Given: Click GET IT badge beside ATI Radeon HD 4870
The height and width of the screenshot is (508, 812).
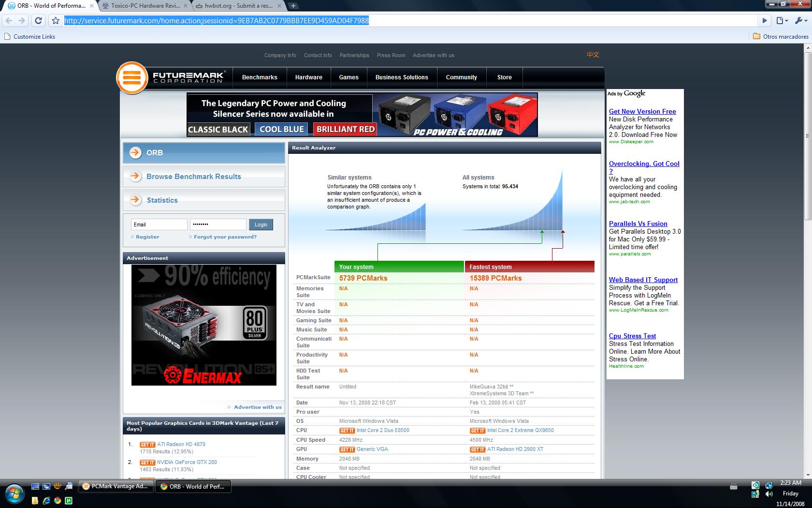Looking at the screenshot, I should tap(147, 445).
